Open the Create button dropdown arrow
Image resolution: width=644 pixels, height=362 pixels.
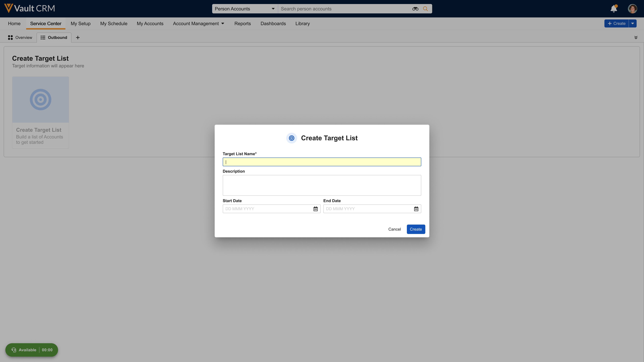click(x=632, y=23)
